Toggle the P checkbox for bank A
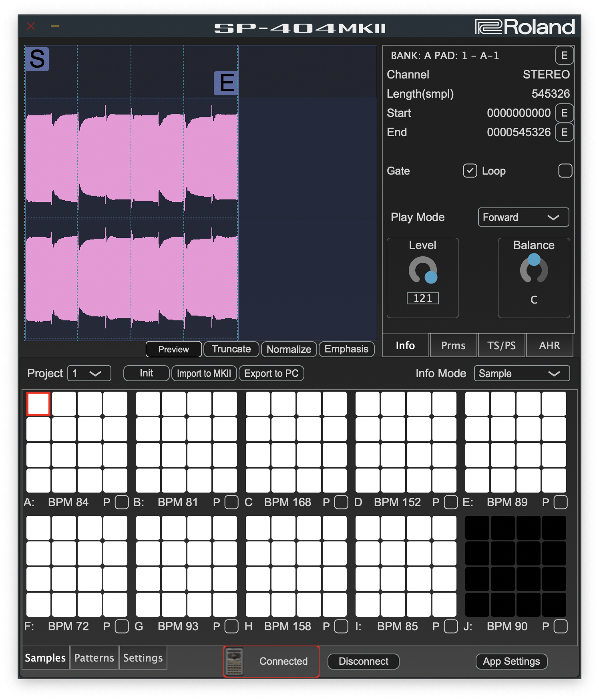The width and height of the screenshot is (599, 700). pyautogui.click(x=122, y=502)
